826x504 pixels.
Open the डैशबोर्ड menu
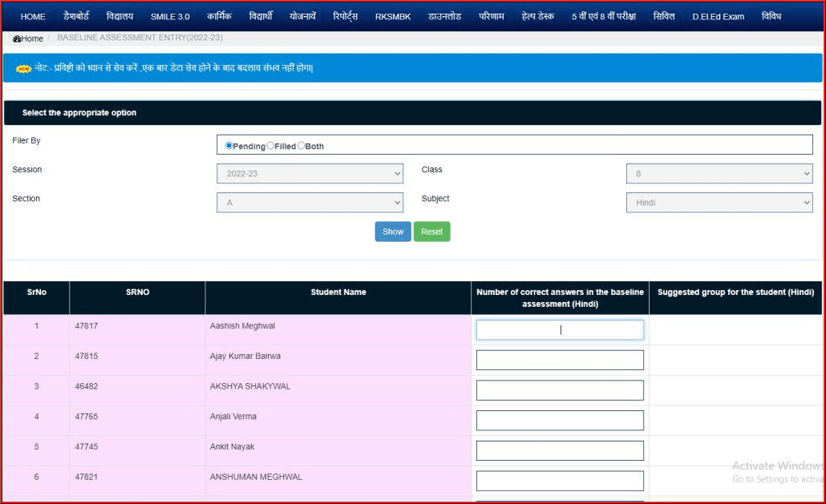pyautogui.click(x=76, y=16)
